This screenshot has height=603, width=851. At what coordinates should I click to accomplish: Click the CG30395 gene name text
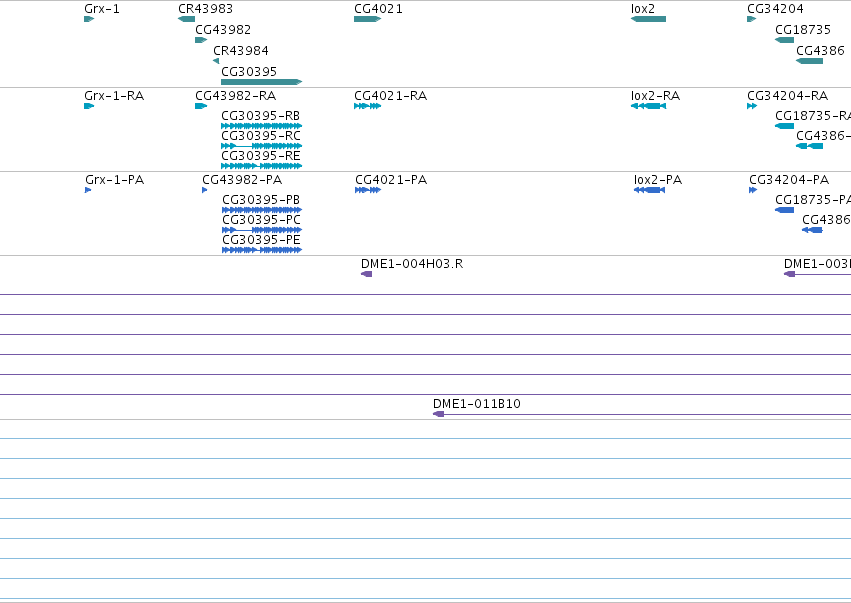(249, 72)
